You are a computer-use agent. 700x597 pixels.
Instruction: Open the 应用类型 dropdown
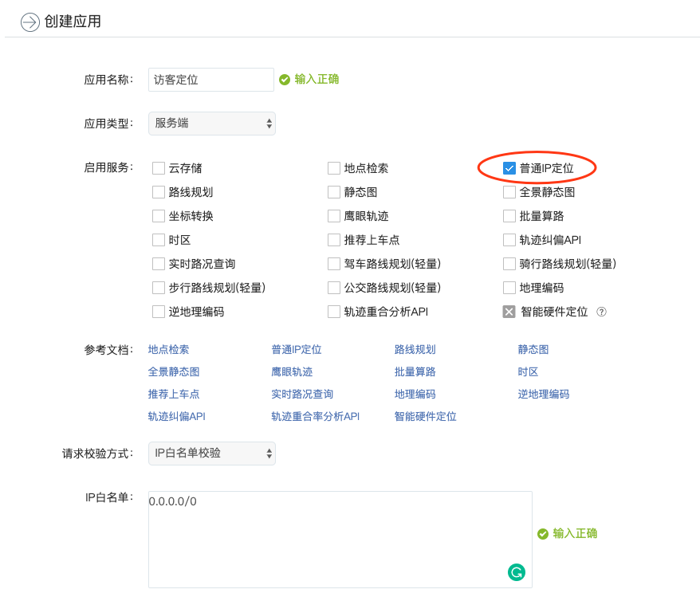211,124
